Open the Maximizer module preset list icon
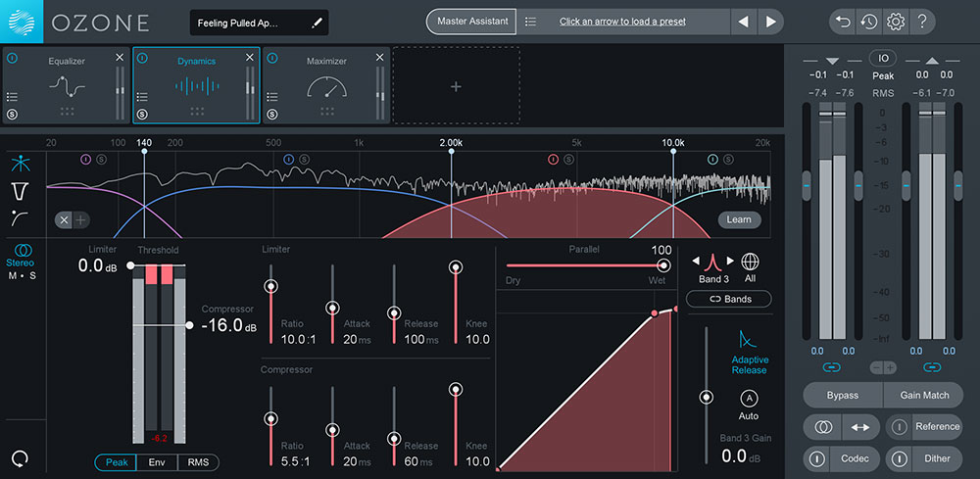980x479 pixels. coord(271,96)
